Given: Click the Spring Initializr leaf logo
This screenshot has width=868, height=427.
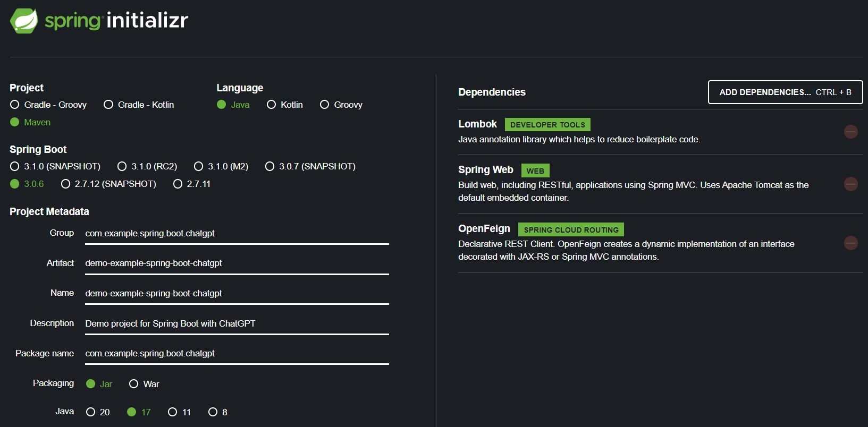Looking at the screenshot, I should pyautogui.click(x=24, y=21).
